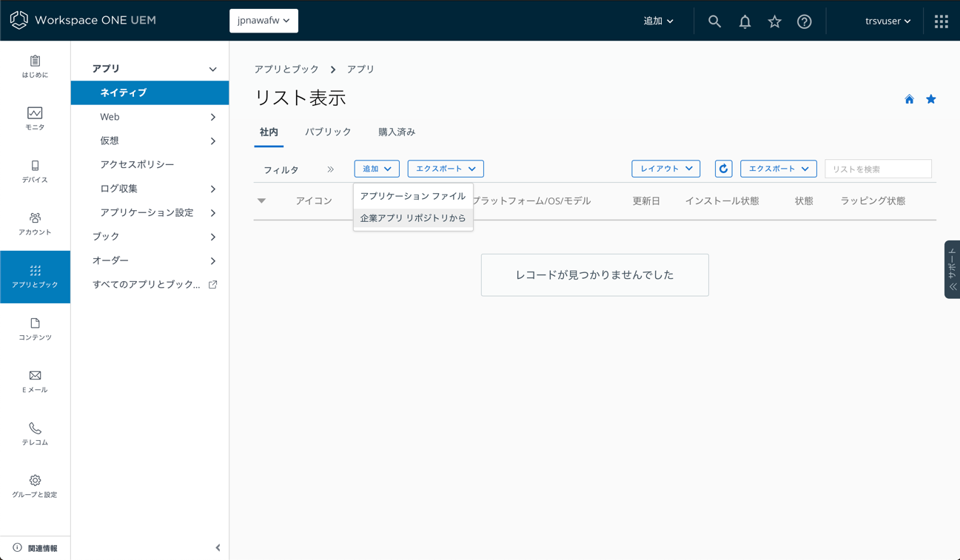This screenshot has height=560, width=960.
Task: Click the blue home icon
Action: pos(909,99)
